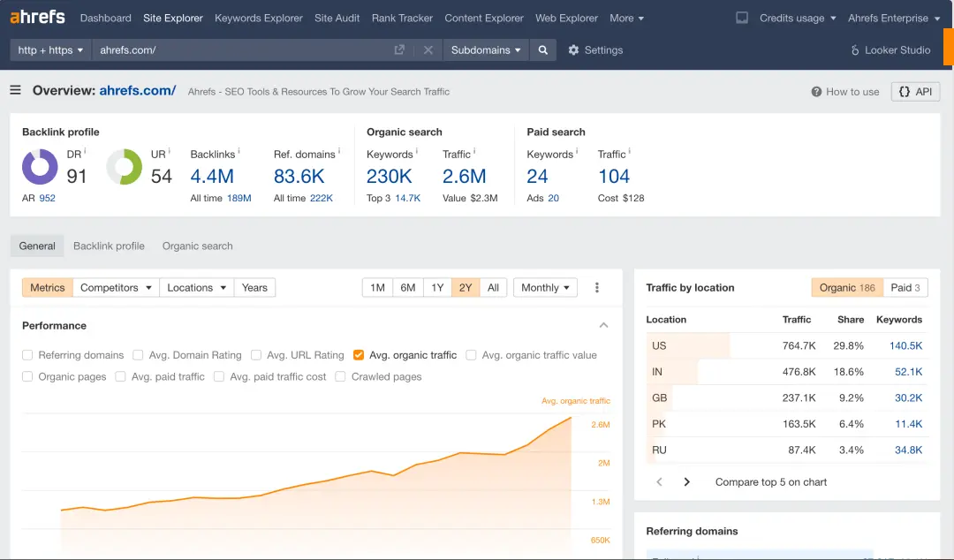Open Looker Studio integration

[890, 50]
